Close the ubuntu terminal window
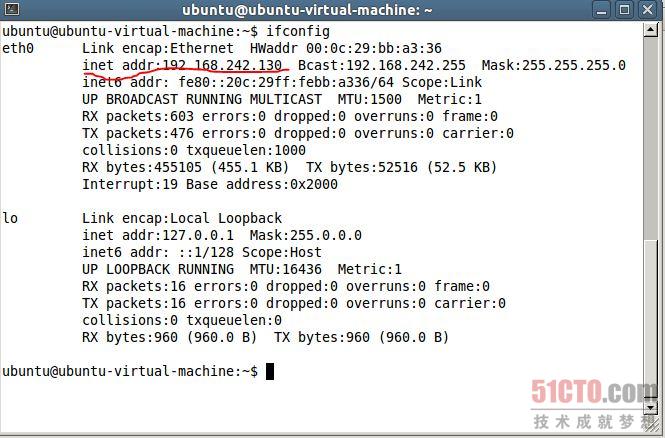The width and height of the screenshot is (665, 438). tap(648, 9)
